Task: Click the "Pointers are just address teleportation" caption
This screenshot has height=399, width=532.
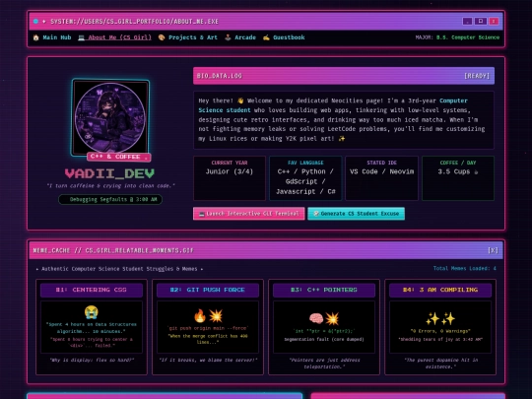Action: click(324, 364)
